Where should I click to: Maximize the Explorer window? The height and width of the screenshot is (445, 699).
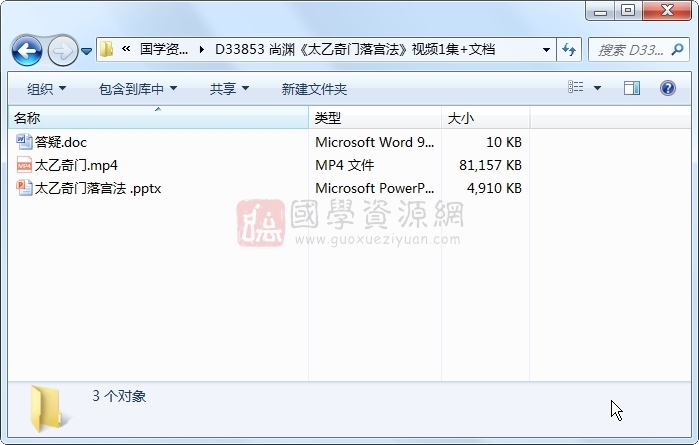click(x=628, y=10)
